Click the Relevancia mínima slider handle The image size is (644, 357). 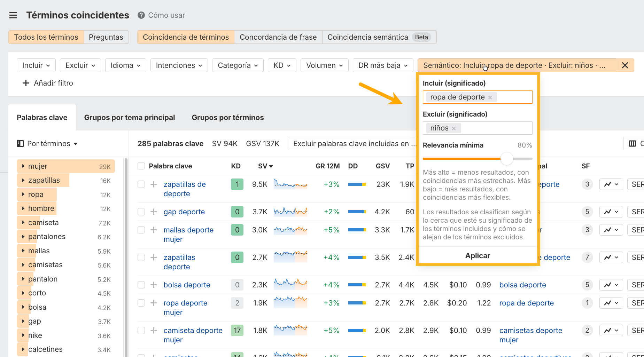point(507,159)
